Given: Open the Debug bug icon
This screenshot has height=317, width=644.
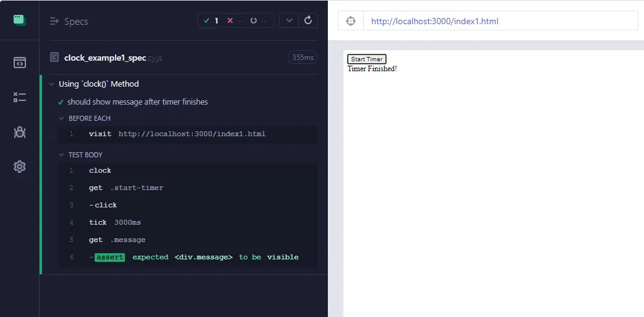Looking at the screenshot, I should [x=19, y=132].
